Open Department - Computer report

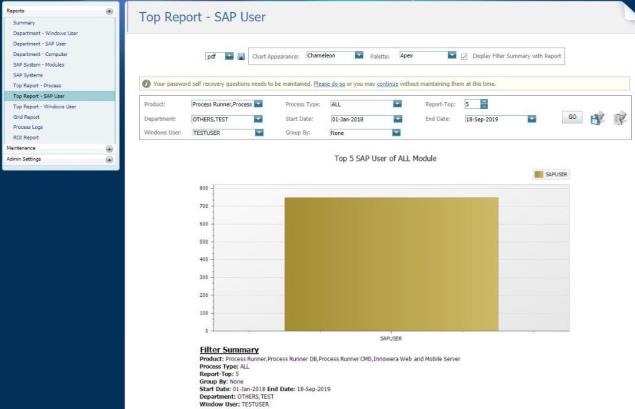coord(40,54)
